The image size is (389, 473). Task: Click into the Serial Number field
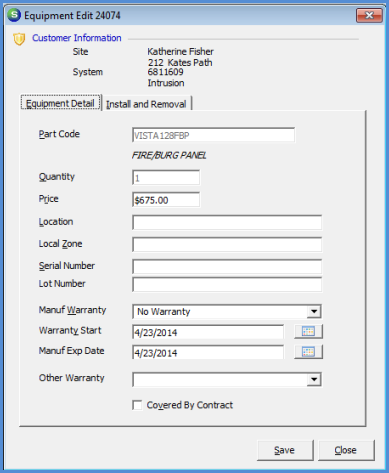(x=227, y=267)
